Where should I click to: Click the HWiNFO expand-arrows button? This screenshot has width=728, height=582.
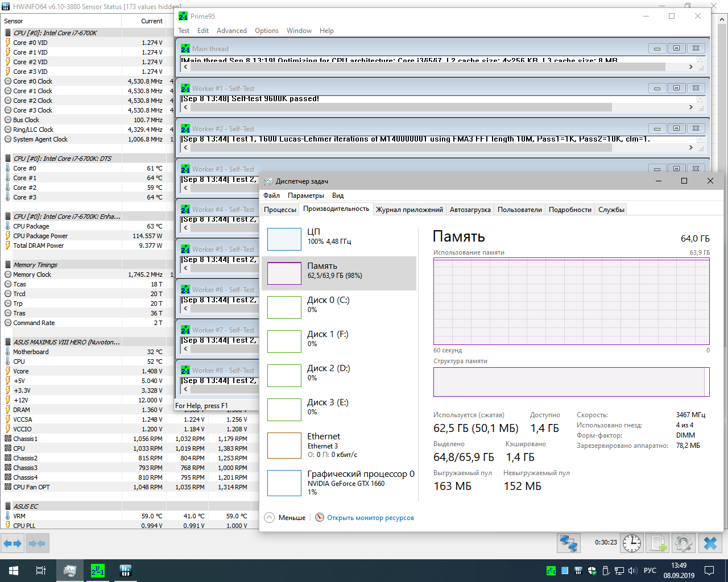[13, 543]
